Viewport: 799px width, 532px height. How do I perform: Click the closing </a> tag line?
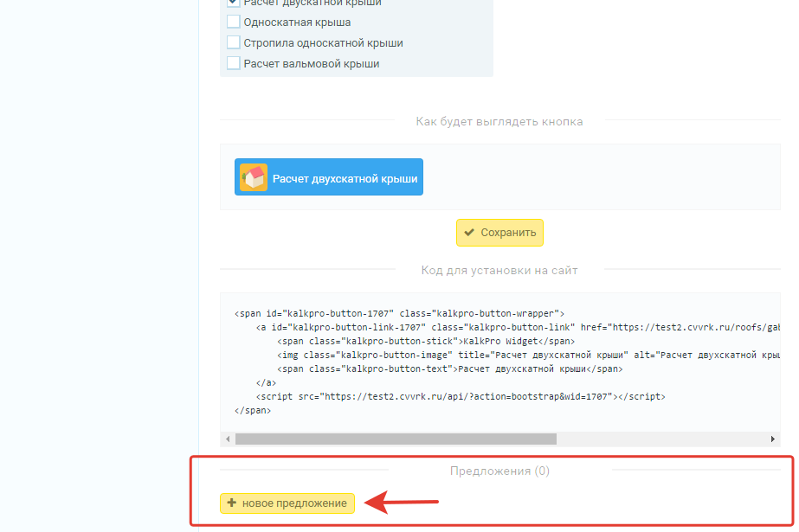[x=266, y=382]
